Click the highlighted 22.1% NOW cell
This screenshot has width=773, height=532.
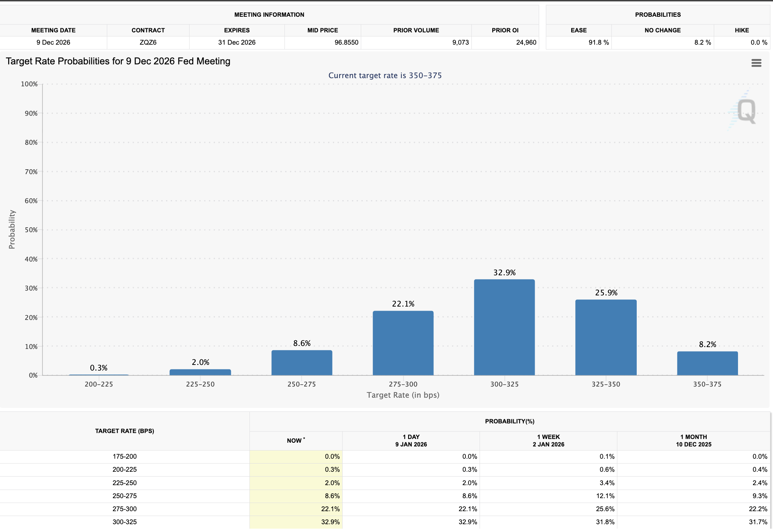point(330,509)
